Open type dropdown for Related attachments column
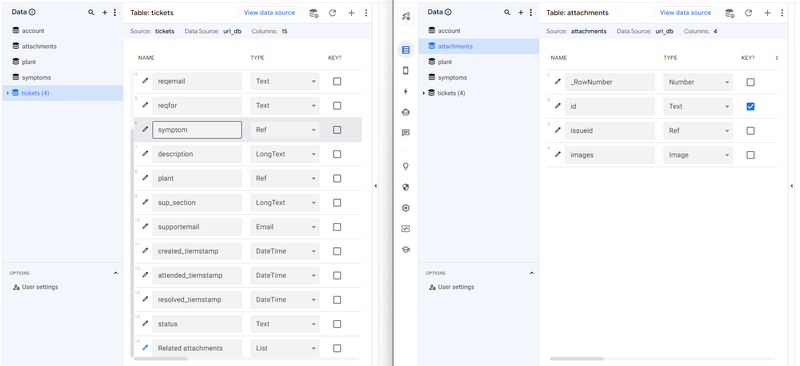Viewport: 800px width, 366px height. pyautogui.click(x=285, y=348)
